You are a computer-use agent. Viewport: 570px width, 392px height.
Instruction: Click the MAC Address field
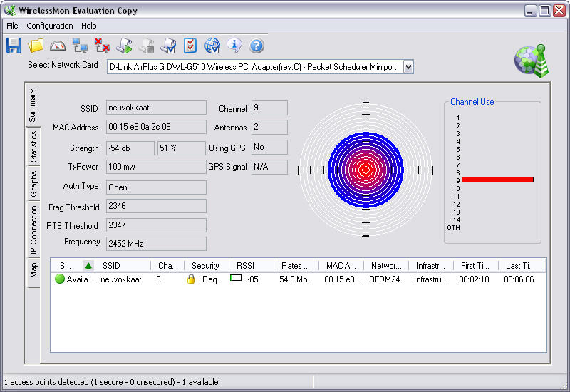156,127
